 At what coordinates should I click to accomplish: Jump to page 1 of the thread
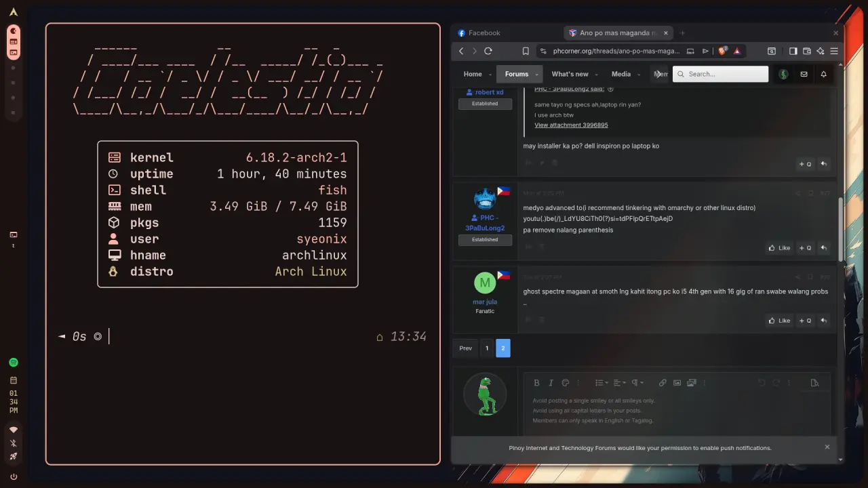(486, 348)
